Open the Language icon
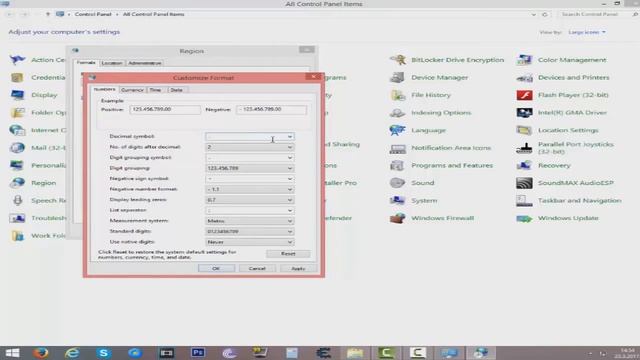 397,130
